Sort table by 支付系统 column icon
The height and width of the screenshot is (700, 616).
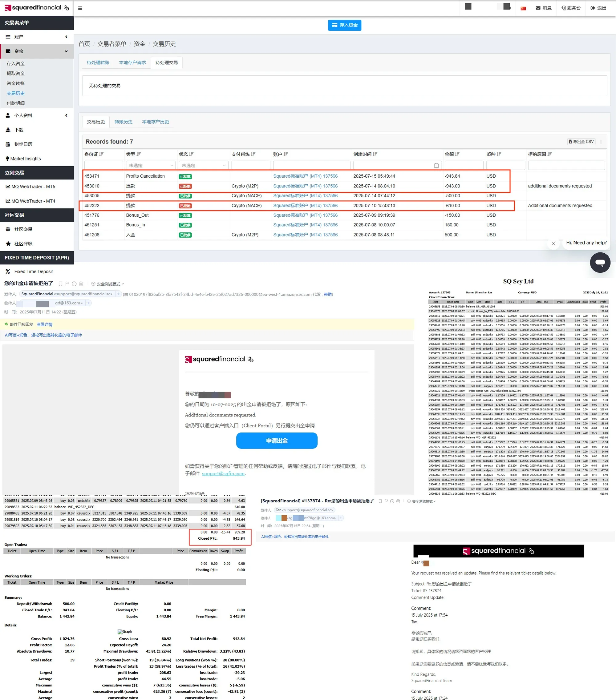[x=253, y=155]
